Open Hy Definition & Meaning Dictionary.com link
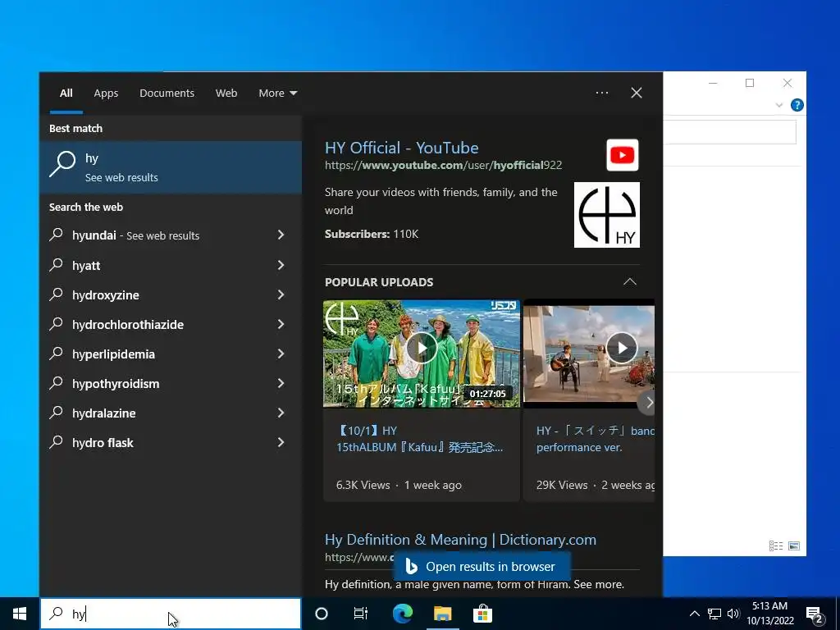Viewport: 840px width, 630px height. click(x=460, y=540)
